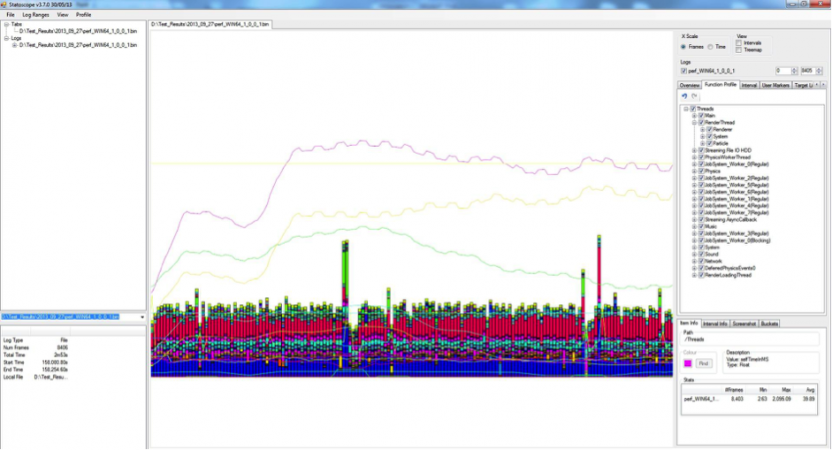Toggle the RenderThread checkbox in the tree
Image resolution: width=832 pixels, height=450 pixels.
point(701,122)
